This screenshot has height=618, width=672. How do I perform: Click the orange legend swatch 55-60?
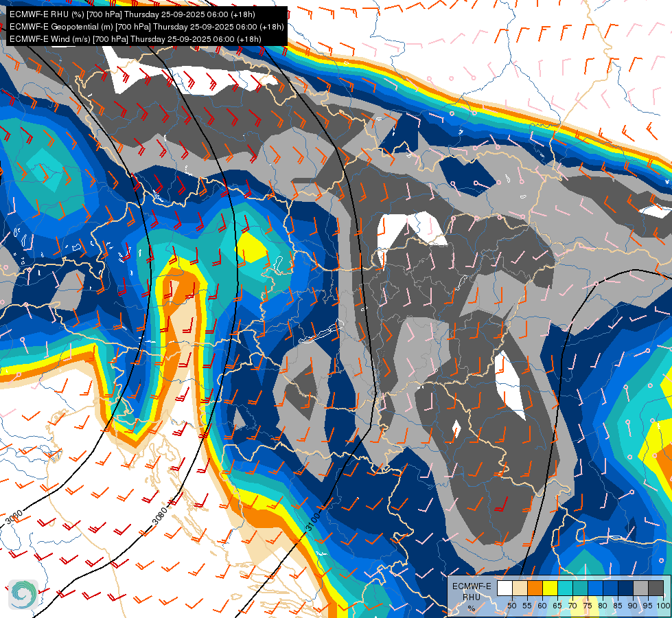click(x=535, y=588)
